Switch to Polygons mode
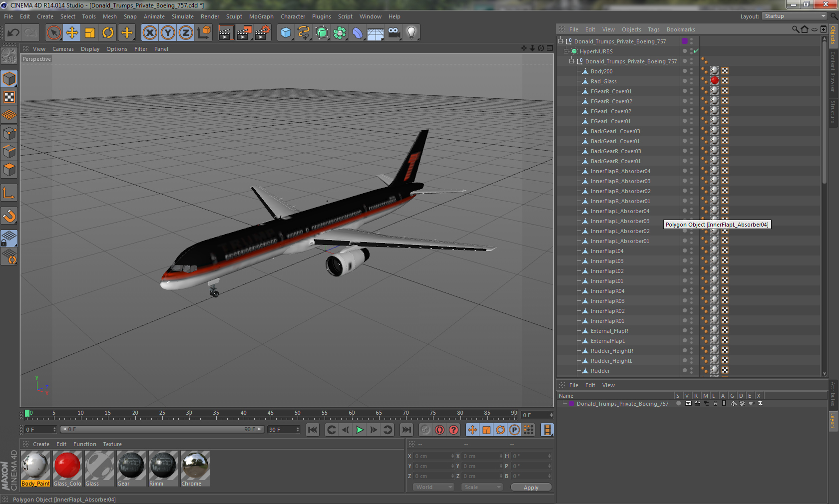 pos(9,169)
